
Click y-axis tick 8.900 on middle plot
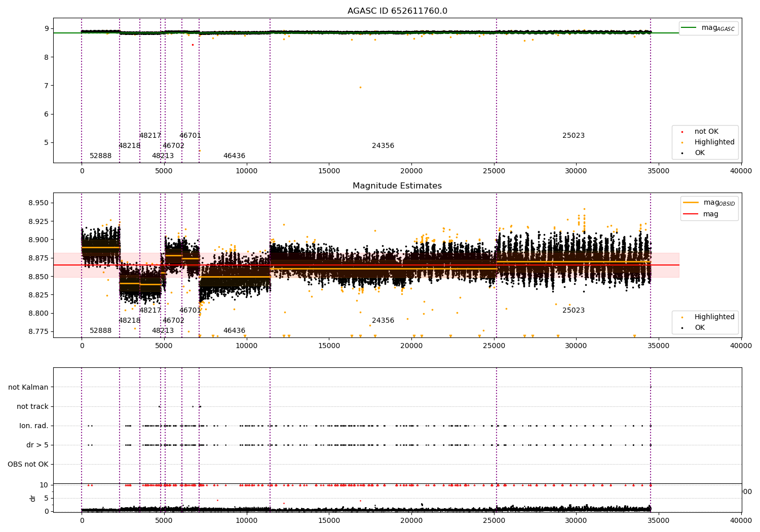click(x=39, y=240)
